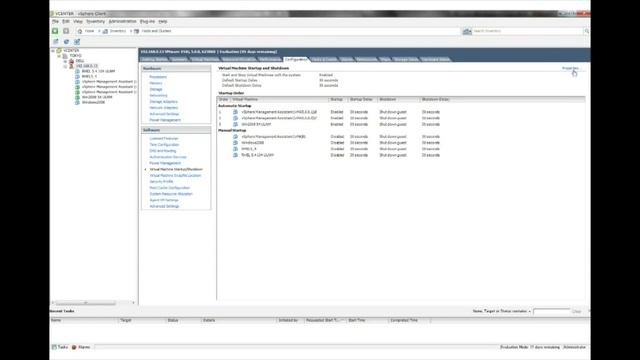Click VM icon in first Automatic Startup row
This screenshot has height=360, width=640.
[x=235, y=112]
